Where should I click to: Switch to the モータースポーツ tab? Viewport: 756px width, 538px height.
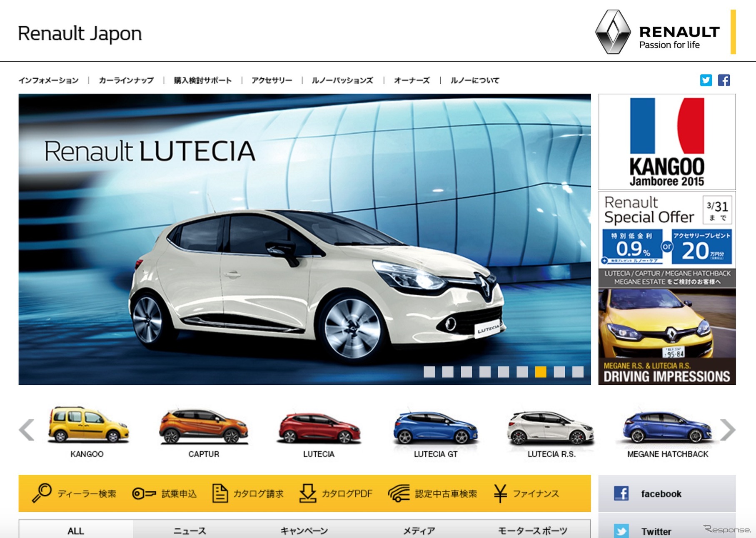coord(533,530)
